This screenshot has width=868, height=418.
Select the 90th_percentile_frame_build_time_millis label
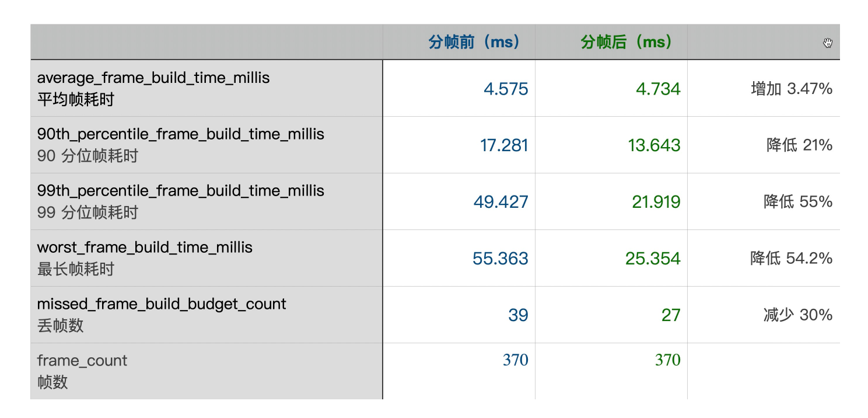[180, 134]
